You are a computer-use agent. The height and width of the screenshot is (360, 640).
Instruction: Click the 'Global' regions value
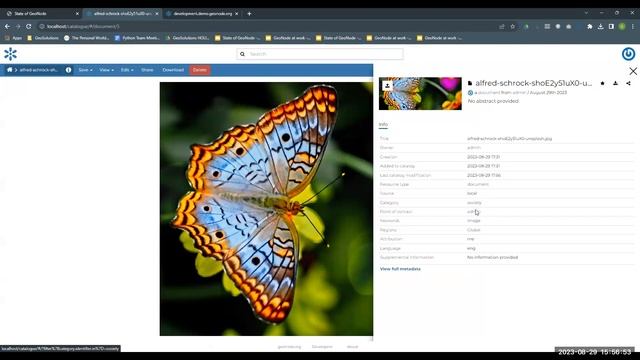click(x=473, y=230)
